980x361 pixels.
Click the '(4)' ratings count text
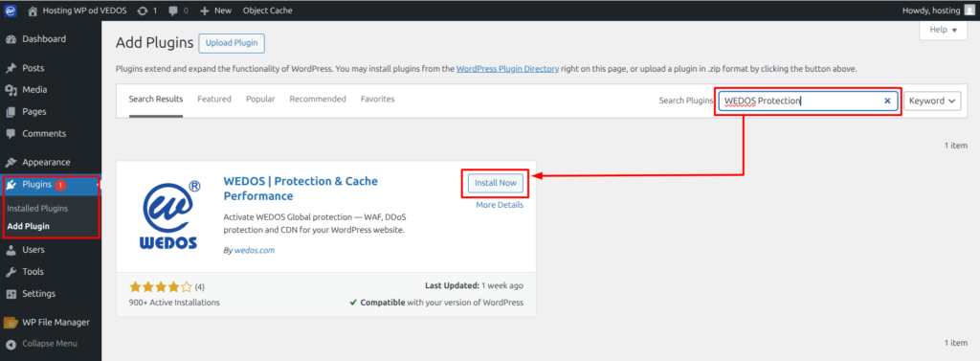(199, 287)
